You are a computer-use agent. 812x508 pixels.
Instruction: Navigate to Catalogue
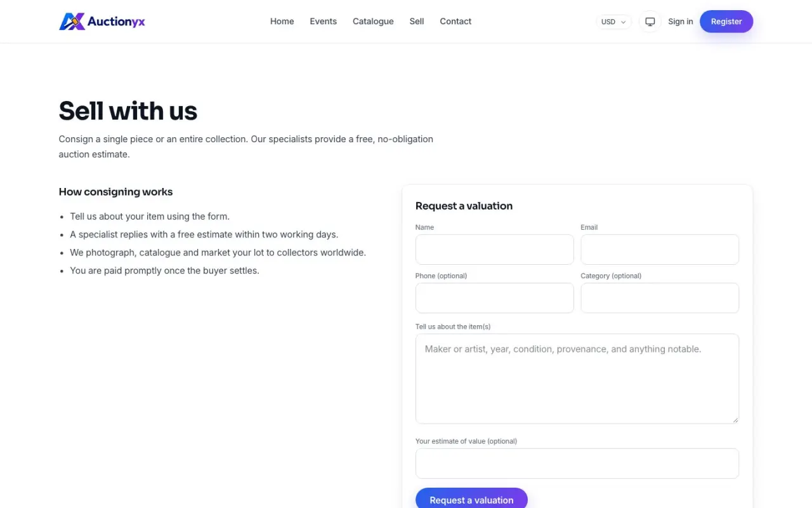pos(373,22)
